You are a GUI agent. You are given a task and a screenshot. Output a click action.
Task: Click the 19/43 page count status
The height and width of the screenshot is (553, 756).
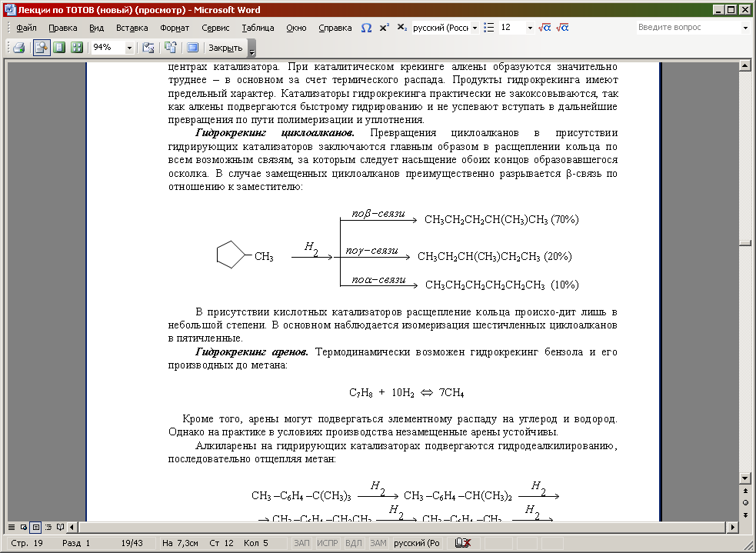click(x=132, y=543)
